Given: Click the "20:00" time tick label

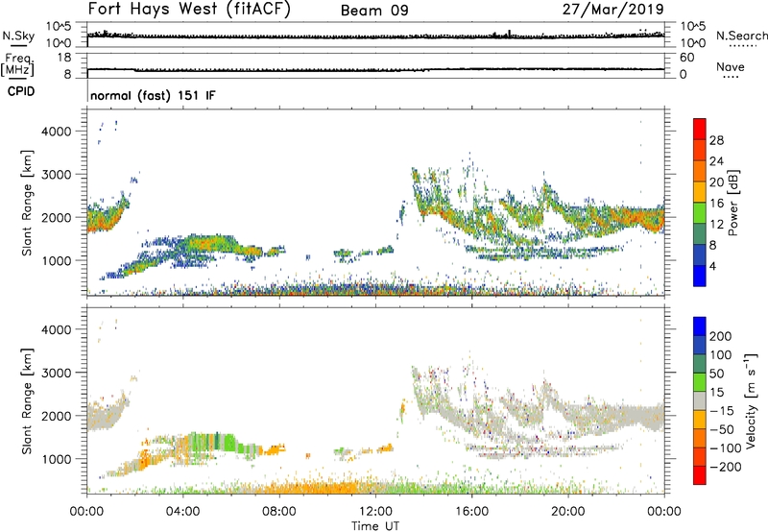Looking at the screenshot, I should (x=567, y=512).
